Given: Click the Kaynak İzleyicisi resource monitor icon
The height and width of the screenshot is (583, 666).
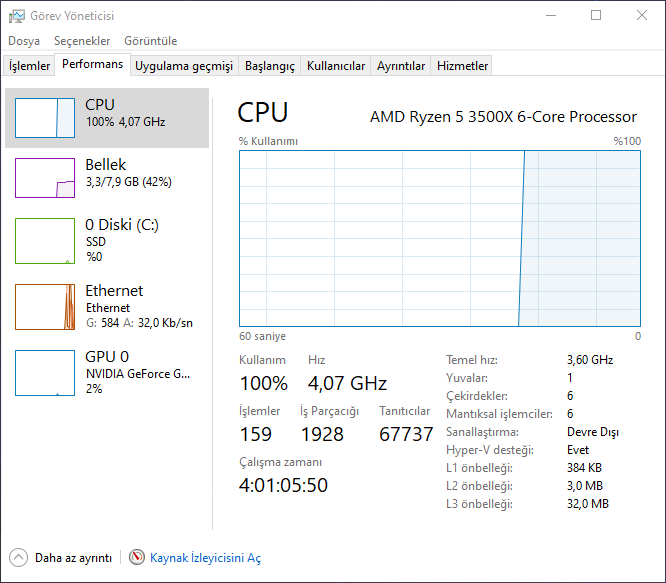Looking at the screenshot, I should (137, 558).
